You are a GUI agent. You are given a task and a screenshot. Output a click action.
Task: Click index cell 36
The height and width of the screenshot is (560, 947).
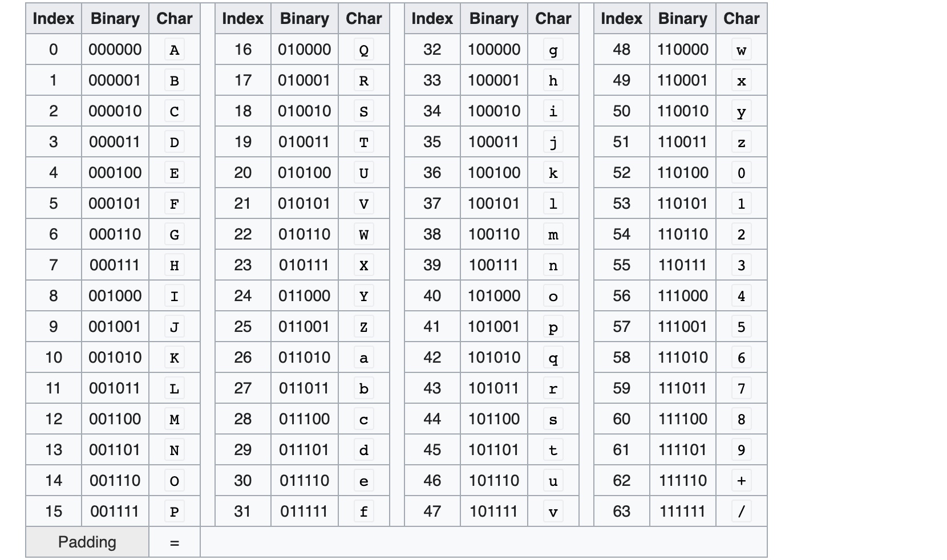click(432, 173)
